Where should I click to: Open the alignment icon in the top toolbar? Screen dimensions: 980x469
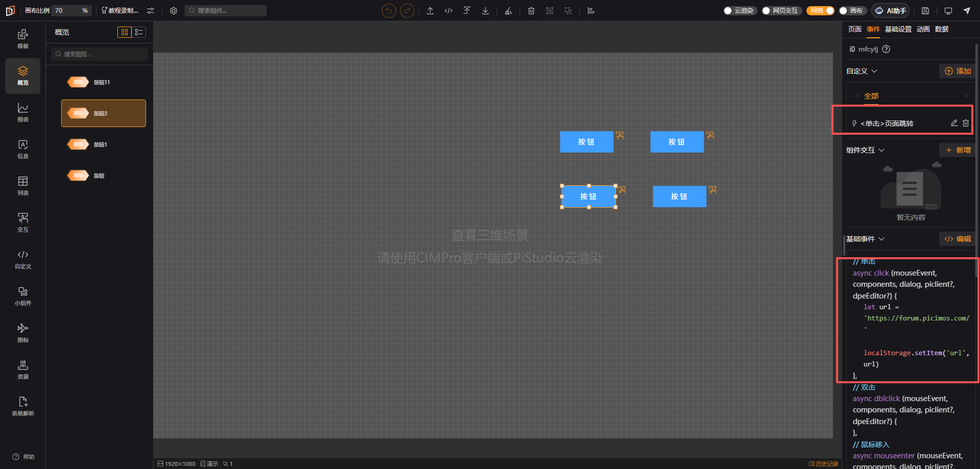pos(591,11)
